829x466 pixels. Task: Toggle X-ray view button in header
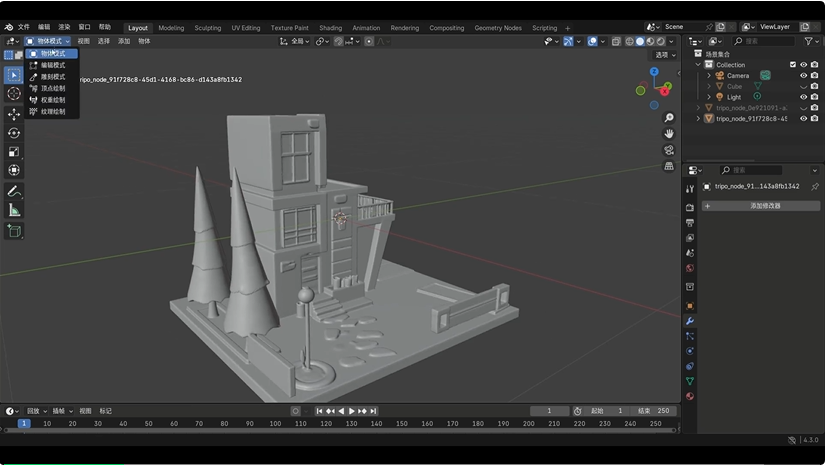coord(616,41)
